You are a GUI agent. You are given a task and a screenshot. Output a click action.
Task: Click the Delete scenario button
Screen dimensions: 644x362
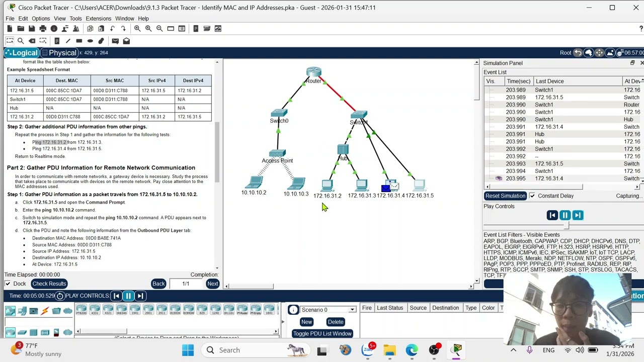(335, 322)
